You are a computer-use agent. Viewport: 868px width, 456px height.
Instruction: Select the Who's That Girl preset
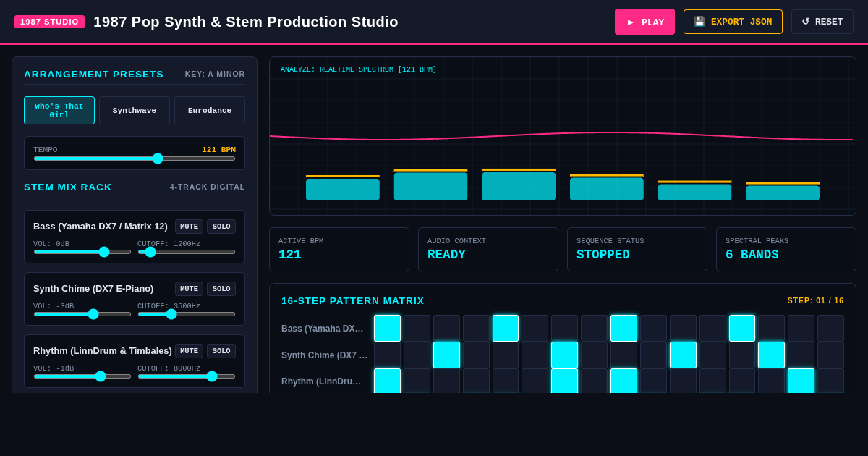(59, 111)
